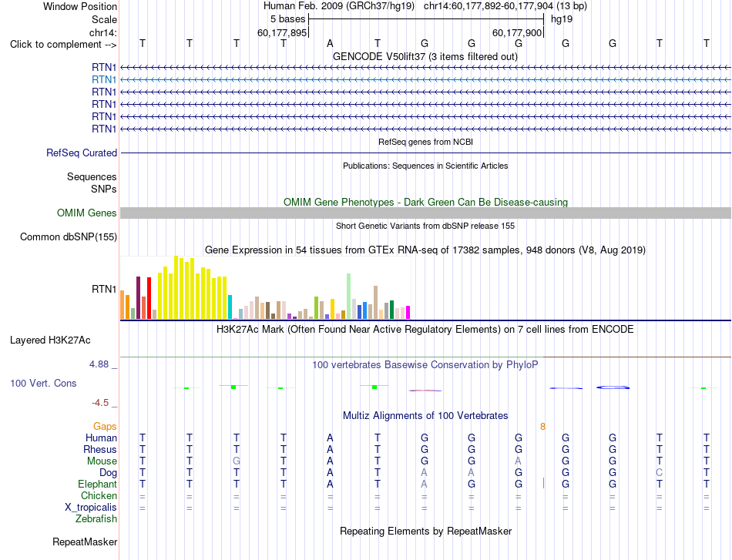Click the H3K27Ac Mark track title
Image resolution: width=732 pixels, height=560 pixels.
[x=425, y=329]
